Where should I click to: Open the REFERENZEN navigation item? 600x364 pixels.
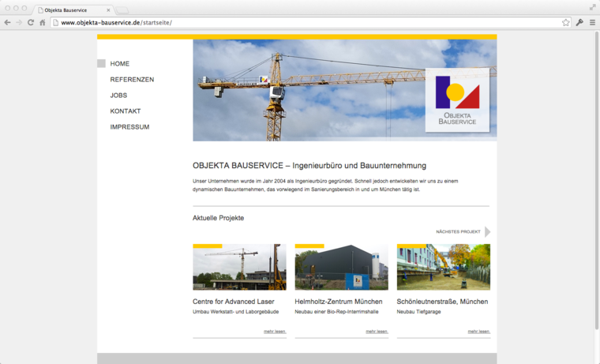[x=132, y=79]
